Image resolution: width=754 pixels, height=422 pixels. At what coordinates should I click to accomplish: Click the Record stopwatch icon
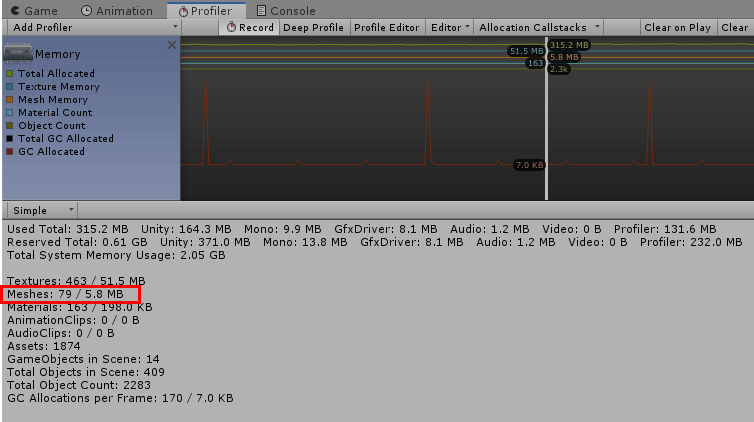pos(231,27)
